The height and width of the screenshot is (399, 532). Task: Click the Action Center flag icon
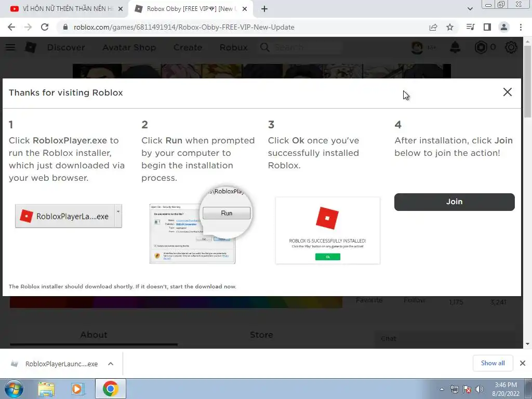467,389
